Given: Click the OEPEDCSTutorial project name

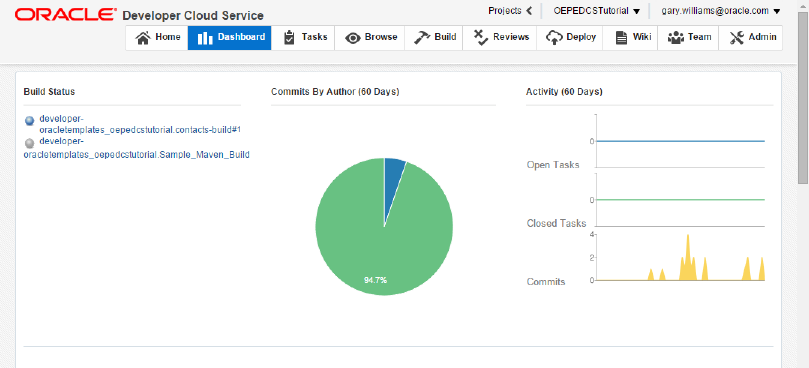Looking at the screenshot, I should click(x=591, y=11).
